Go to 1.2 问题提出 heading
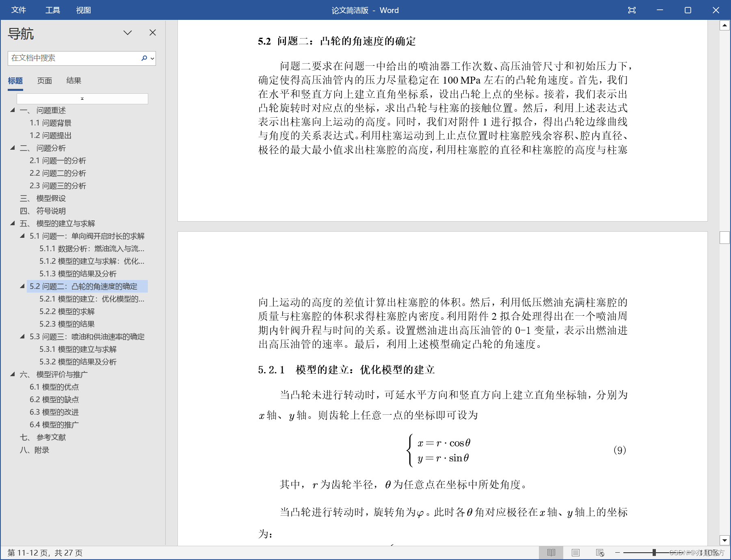The height and width of the screenshot is (560, 731). click(x=50, y=136)
